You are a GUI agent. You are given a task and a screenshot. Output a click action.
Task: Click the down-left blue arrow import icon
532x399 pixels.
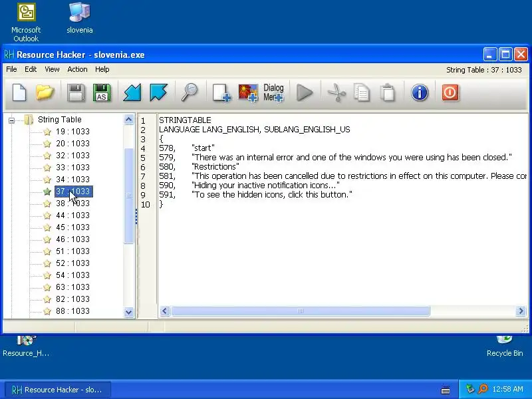[132, 92]
